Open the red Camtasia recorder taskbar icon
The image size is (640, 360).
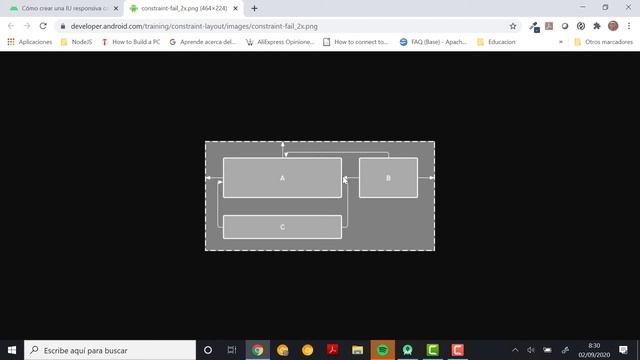click(x=458, y=350)
